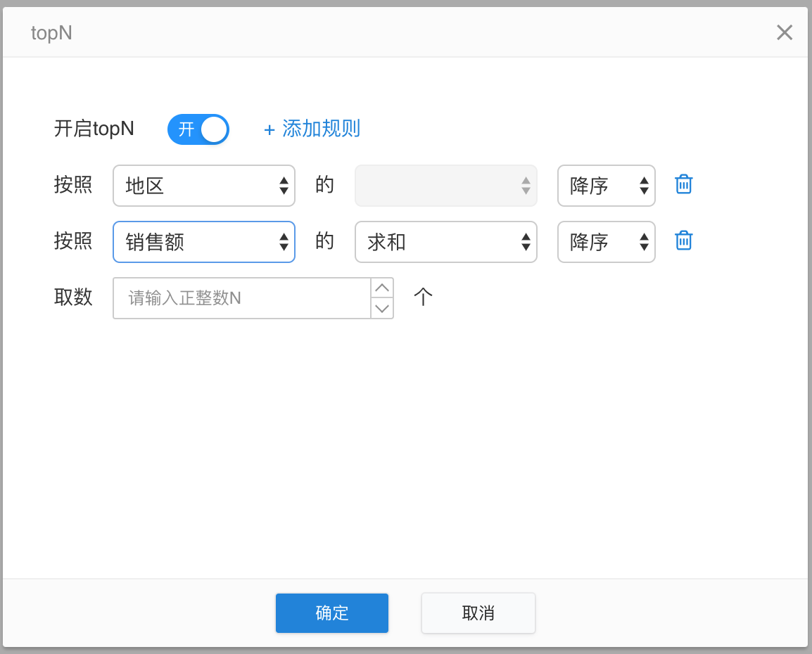Click the 取数 label
This screenshot has height=654, width=812.
73,297
